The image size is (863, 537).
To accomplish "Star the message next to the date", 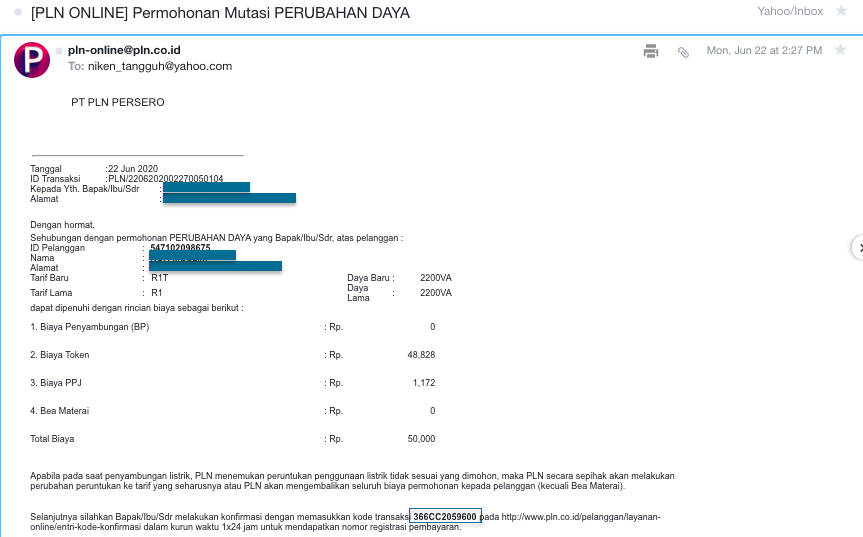I will (x=840, y=50).
